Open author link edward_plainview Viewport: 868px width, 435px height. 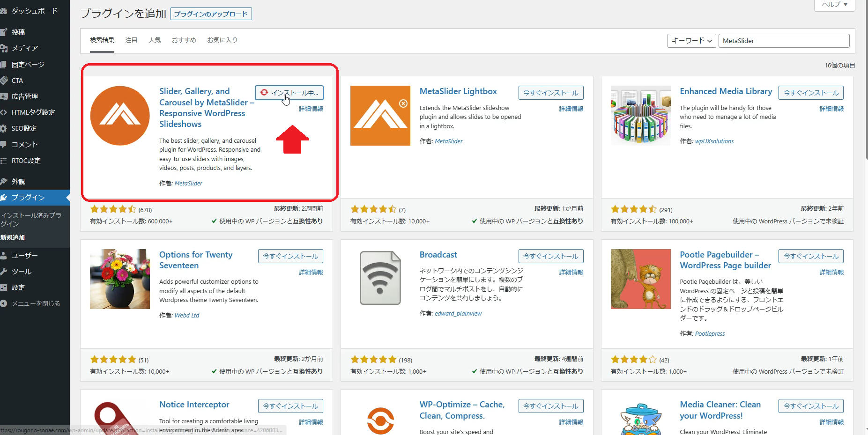(458, 313)
